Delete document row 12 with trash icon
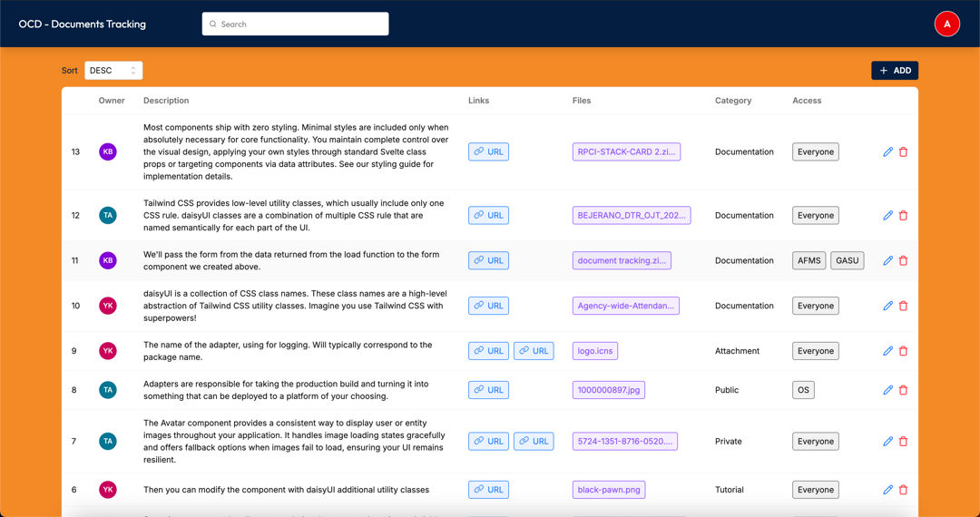The height and width of the screenshot is (517, 980). (x=903, y=216)
